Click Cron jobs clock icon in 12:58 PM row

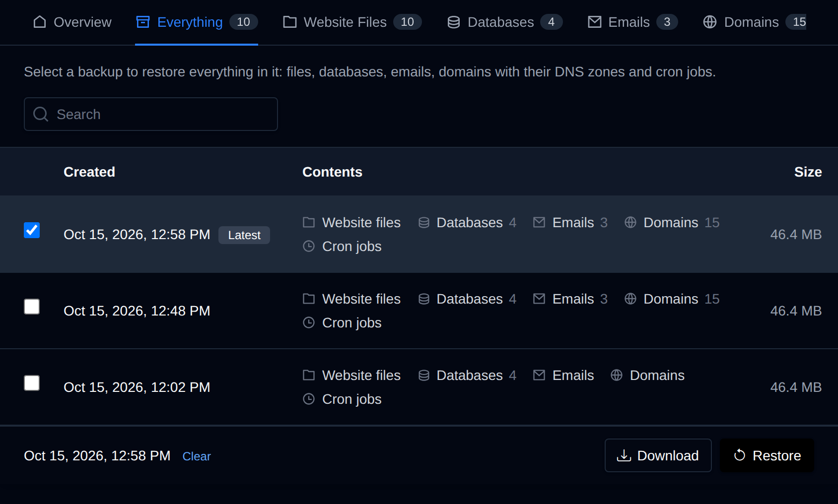[x=309, y=246]
